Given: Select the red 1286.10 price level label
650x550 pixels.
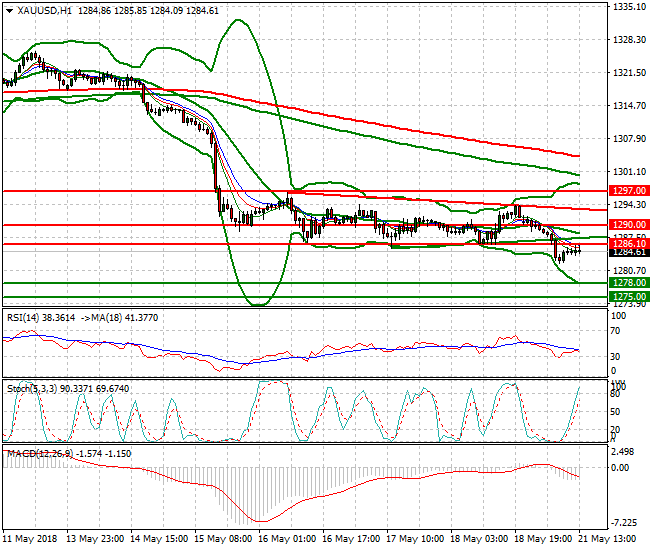Looking at the screenshot, I should tap(629, 243).
